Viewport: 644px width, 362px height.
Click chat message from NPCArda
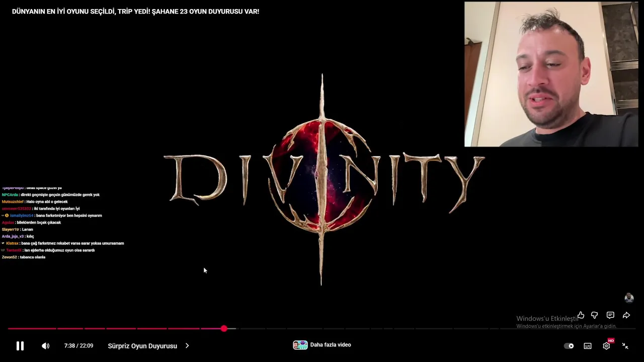(51, 195)
